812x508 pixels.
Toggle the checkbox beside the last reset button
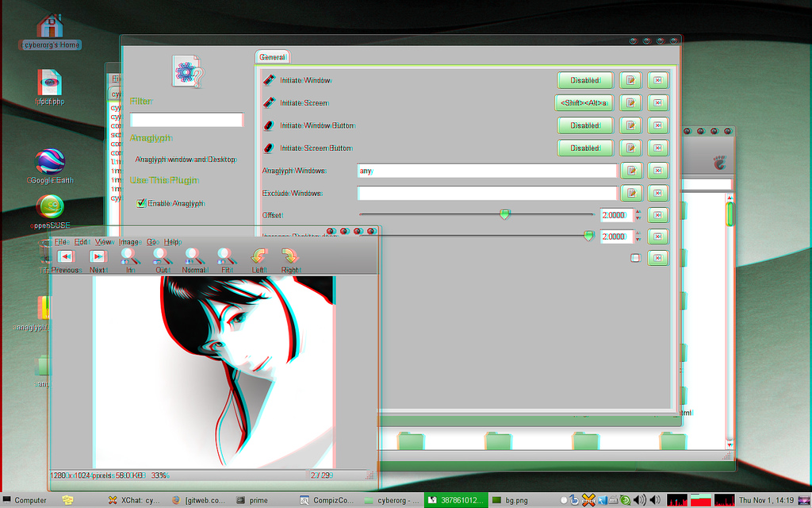click(x=635, y=258)
